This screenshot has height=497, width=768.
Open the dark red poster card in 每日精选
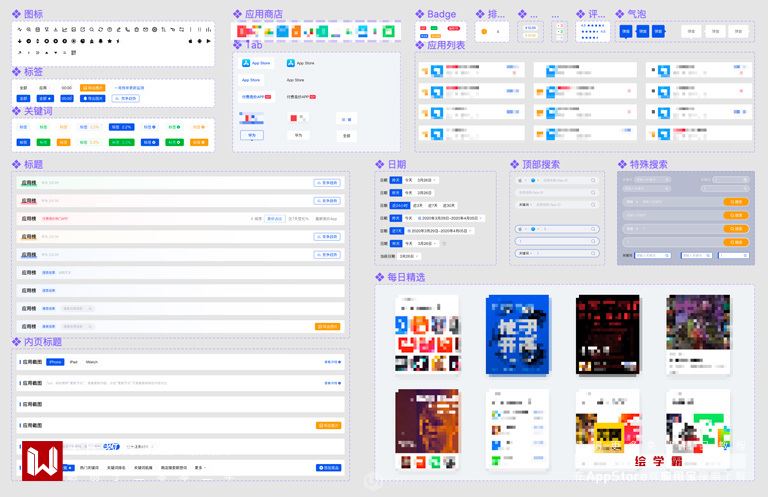pyautogui.click(x=608, y=334)
